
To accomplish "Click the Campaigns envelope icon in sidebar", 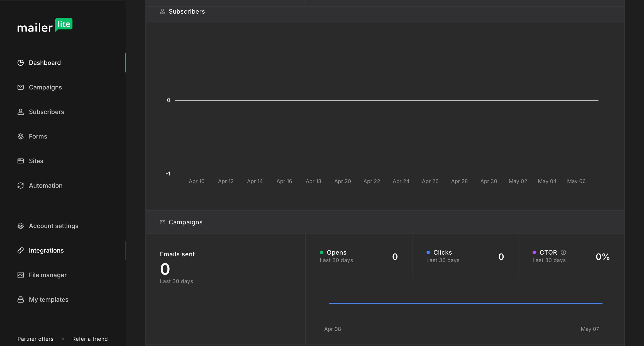I will click(x=21, y=87).
